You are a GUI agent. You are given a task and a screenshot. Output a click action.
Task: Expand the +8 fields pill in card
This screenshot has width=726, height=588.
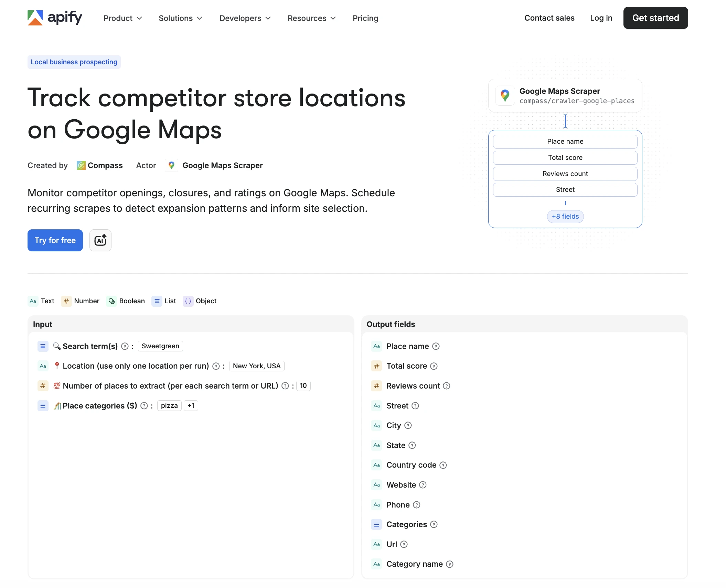[565, 217]
